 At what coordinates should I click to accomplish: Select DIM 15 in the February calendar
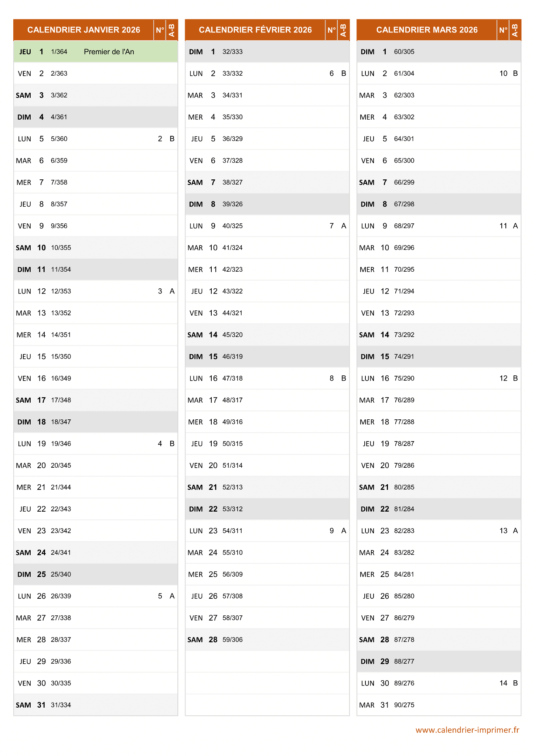point(267,357)
